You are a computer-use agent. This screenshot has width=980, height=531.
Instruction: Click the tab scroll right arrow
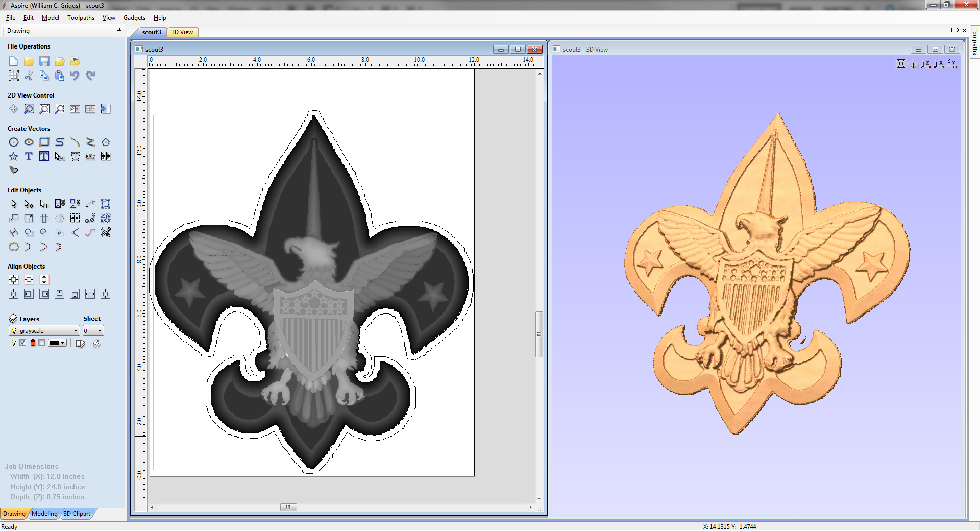click(x=958, y=30)
